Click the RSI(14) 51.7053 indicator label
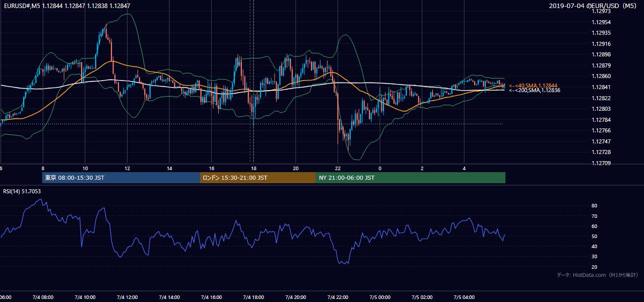The height and width of the screenshot is (302, 644). click(x=22, y=191)
